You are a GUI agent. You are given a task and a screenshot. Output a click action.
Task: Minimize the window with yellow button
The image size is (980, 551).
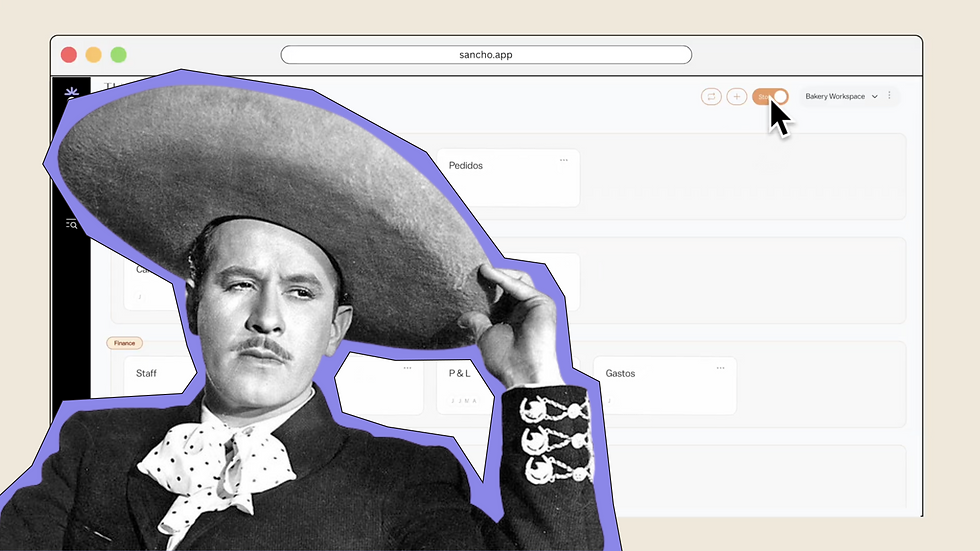pos(94,55)
